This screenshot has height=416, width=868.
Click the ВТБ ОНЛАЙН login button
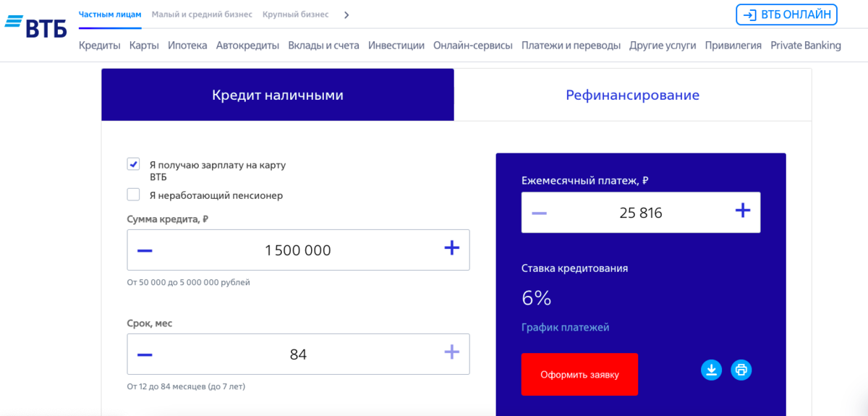point(786,14)
